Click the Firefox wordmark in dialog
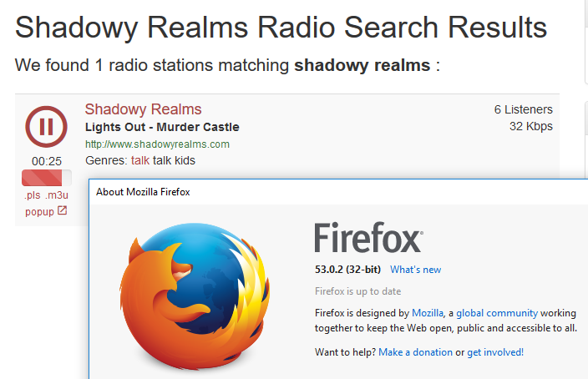 point(368,239)
